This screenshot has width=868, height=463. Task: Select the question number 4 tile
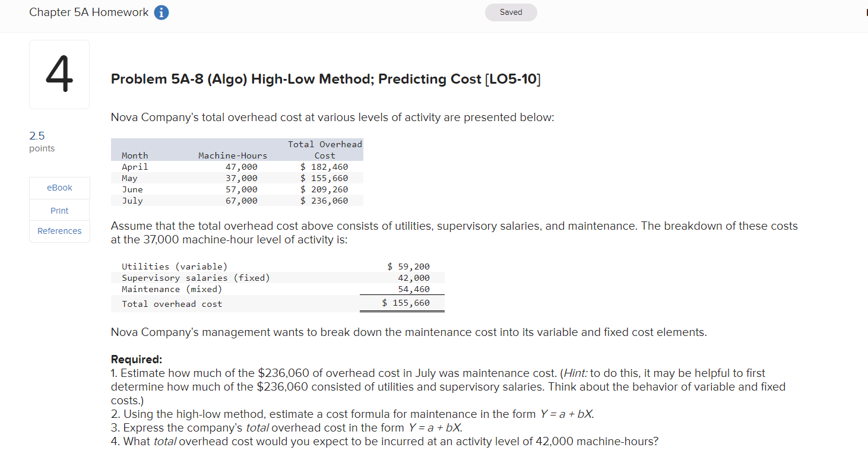(x=59, y=74)
